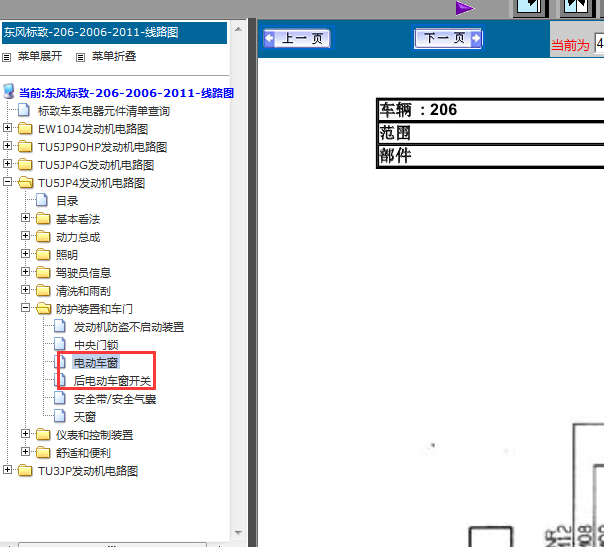Click the TU5JP4G发动机电路图 folder icon

click(x=25, y=164)
